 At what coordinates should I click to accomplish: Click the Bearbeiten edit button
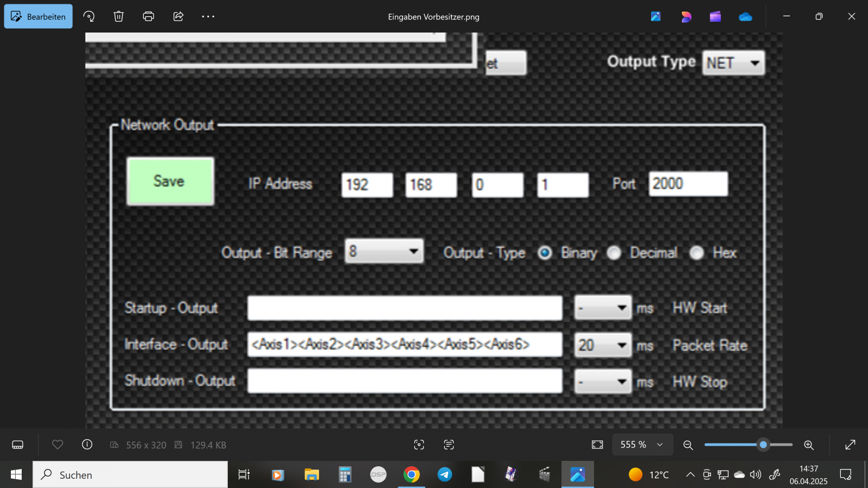click(x=39, y=16)
